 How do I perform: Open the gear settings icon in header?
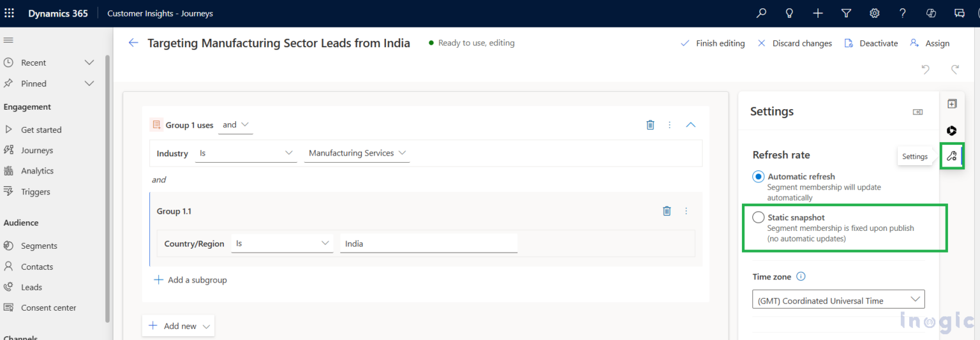pos(874,13)
